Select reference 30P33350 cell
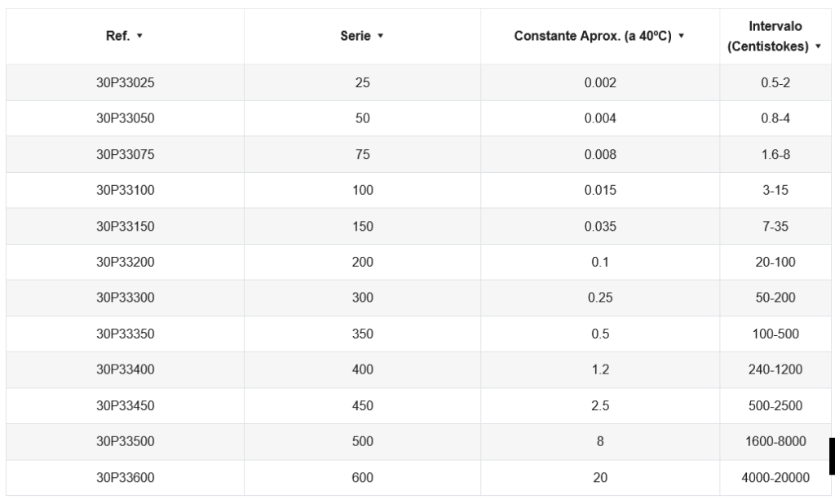835x504 pixels. 125,334
